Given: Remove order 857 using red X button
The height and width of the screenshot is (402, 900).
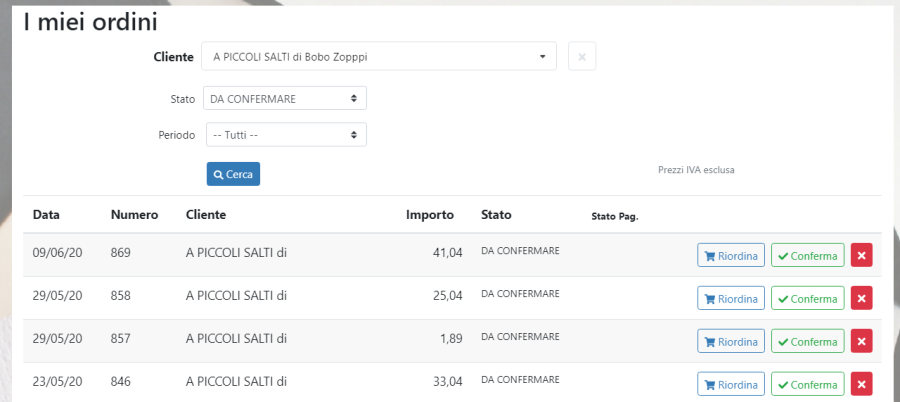Looking at the screenshot, I should tap(861, 342).
